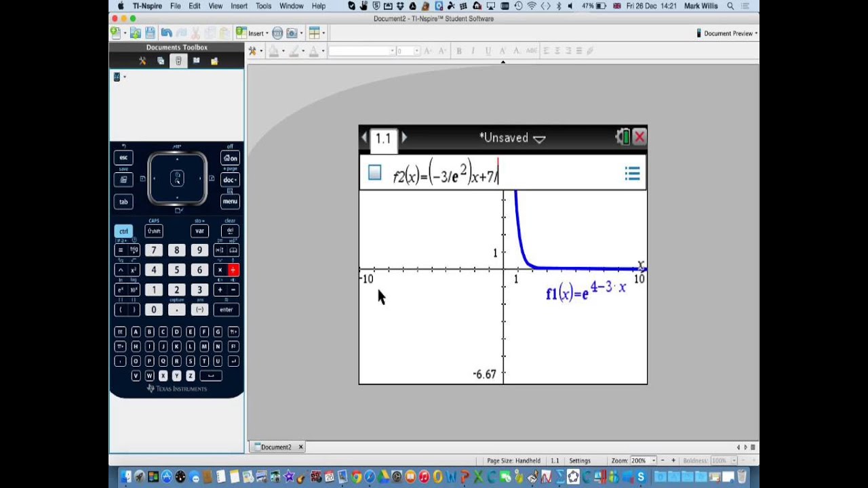Open the Document Tools wrench tab
Viewport: 868px width, 488px height.
click(x=142, y=60)
